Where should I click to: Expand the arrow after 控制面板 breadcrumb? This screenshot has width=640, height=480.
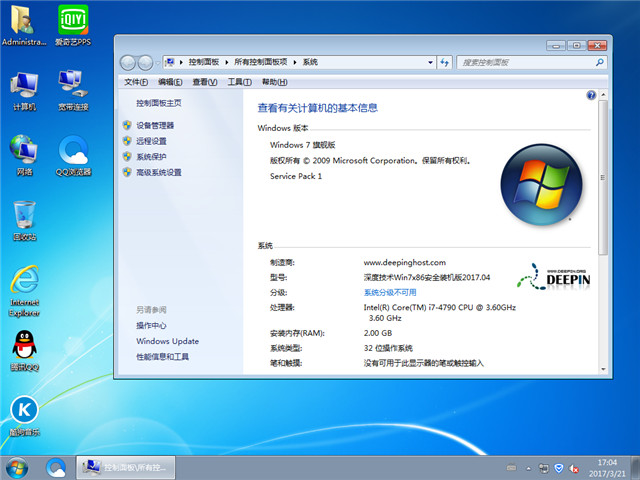click(227, 62)
